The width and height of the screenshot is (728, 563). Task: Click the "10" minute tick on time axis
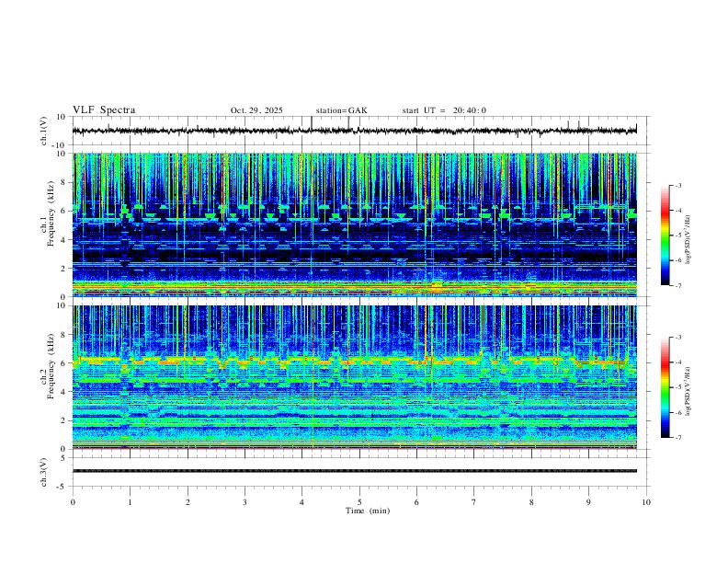pyautogui.click(x=646, y=502)
